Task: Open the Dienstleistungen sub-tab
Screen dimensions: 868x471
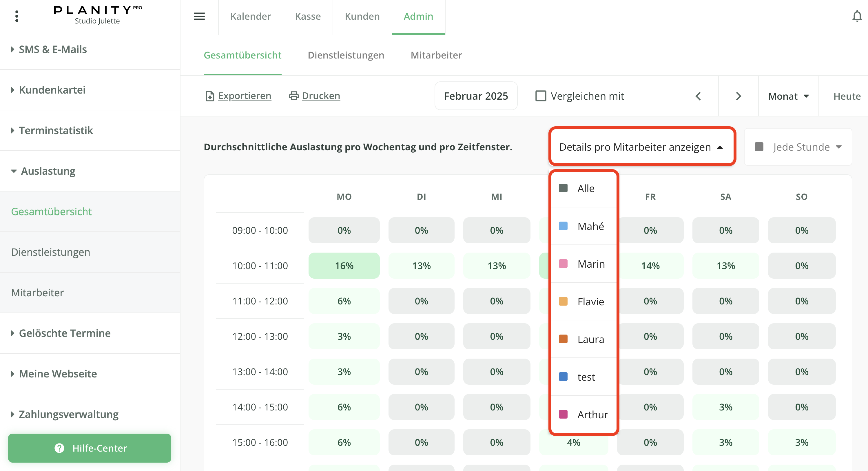Action: [346, 55]
